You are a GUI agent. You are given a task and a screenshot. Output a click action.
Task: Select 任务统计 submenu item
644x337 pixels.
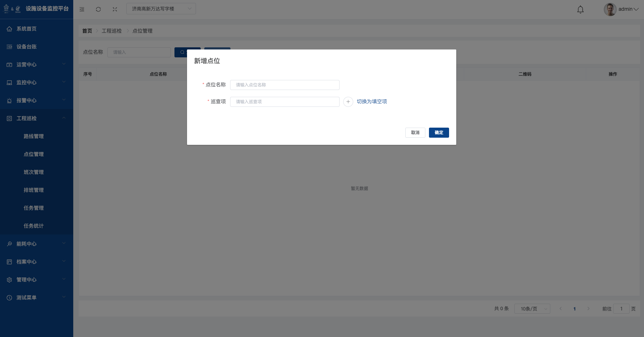click(34, 226)
